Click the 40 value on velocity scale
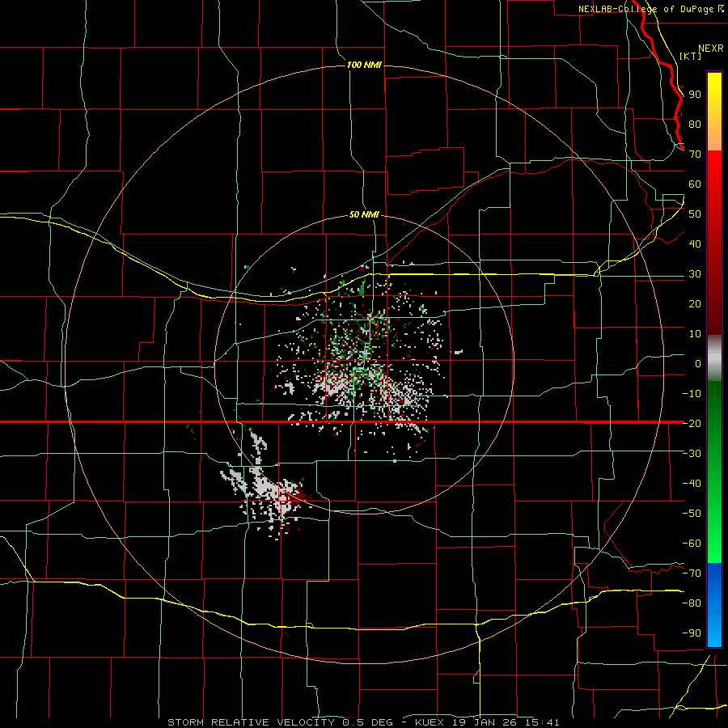The image size is (728, 728). tap(695, 243)
